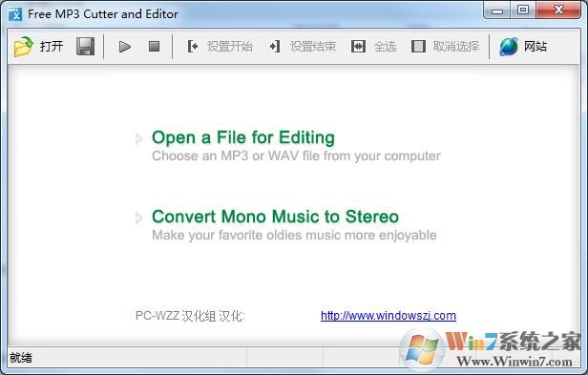This screenshot has height=375, width=588.
Task: Click the 网站 toolbar label
Action: pos(535,47)
